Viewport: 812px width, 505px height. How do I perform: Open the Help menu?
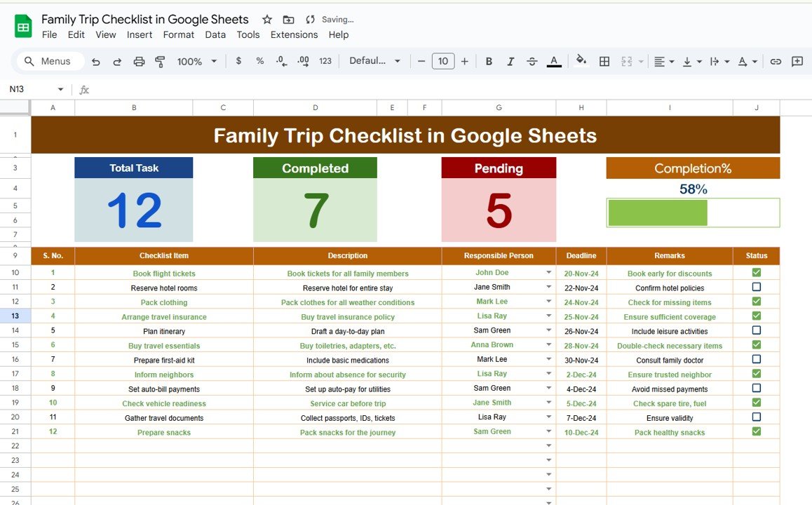pos(339,34)
